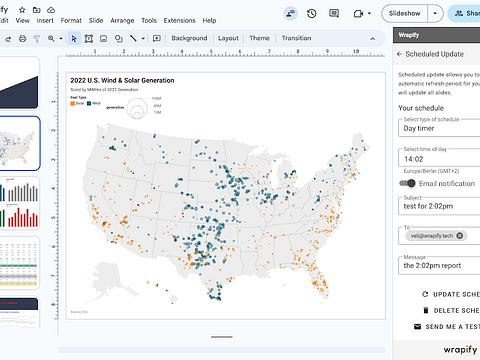Select the dark triangle chart slide thumbnail
Image resolution: width=480 pixels, height=360 pixels.
pos(20,83)
